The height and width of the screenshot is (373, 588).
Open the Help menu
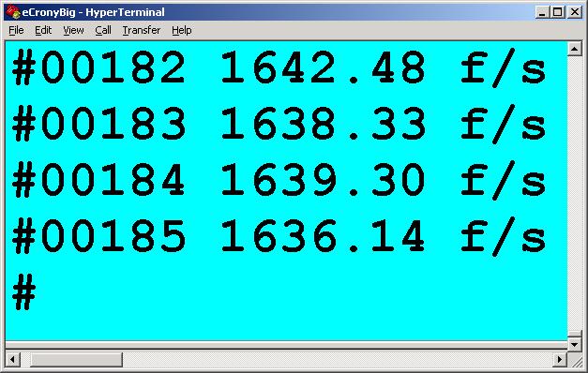[182, 30]
